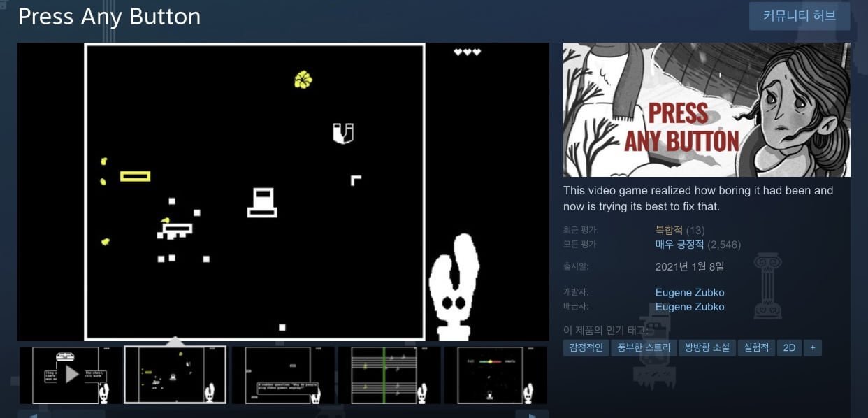Click the 배급사 label

click(576, 307)
